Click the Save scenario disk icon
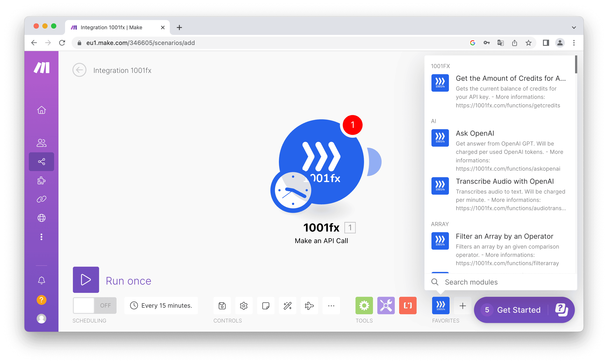The image size is (608, 364). pyautogui.click(x=222, y=306)
